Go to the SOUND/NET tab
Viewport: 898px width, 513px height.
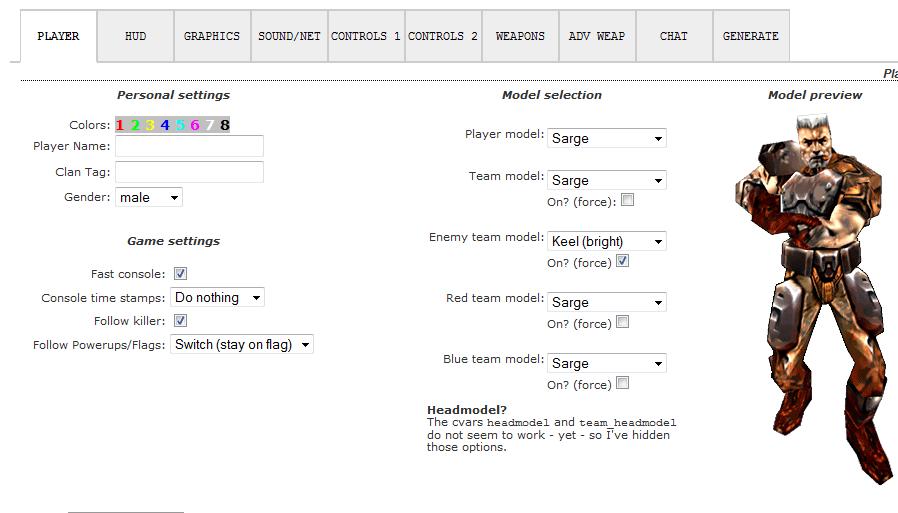289,36
